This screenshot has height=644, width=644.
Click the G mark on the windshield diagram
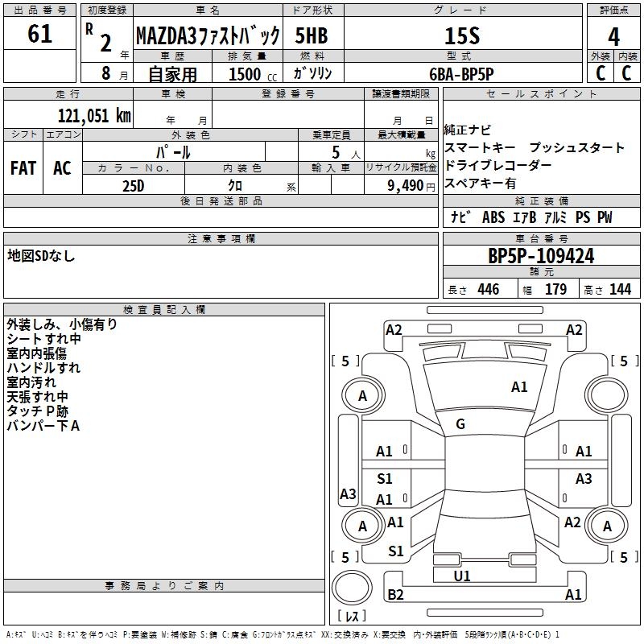(x=460, y=424)
